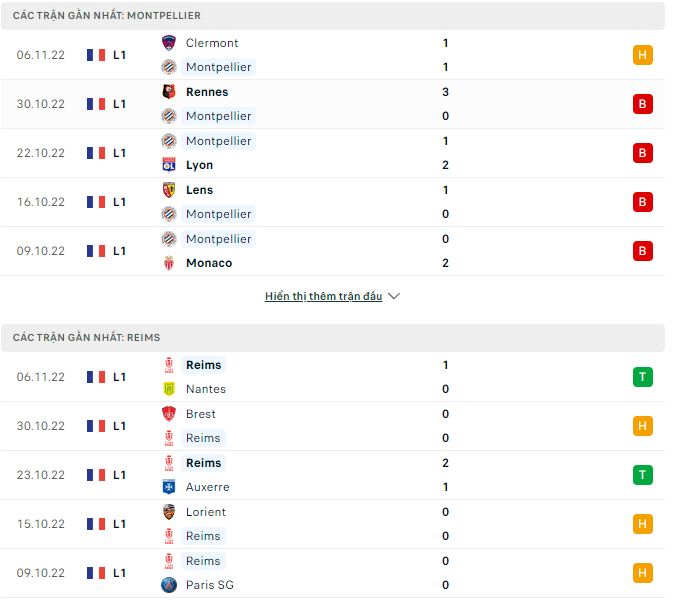Screen dimensions: 674x600
Task: Click the Lorient club crest icon
Action: point(169,512)
